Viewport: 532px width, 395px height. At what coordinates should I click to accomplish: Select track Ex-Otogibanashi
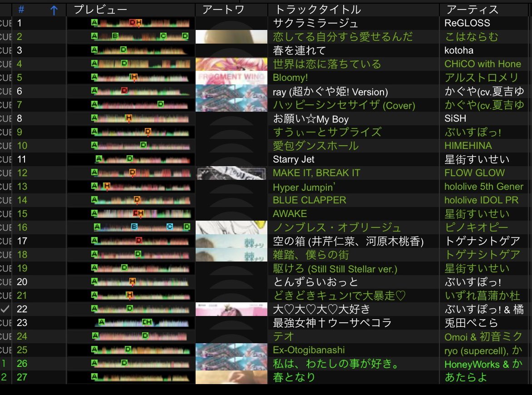(309, 350)
